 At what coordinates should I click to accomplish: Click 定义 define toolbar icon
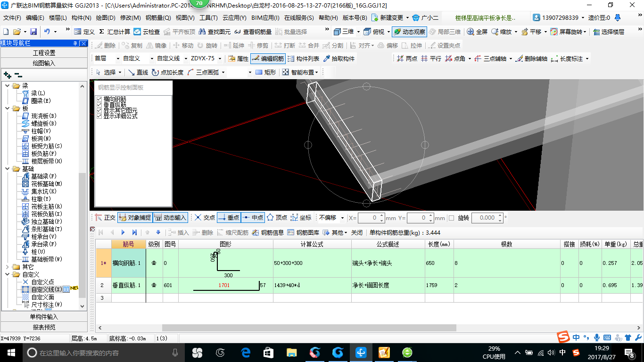(x=84, y=32)
